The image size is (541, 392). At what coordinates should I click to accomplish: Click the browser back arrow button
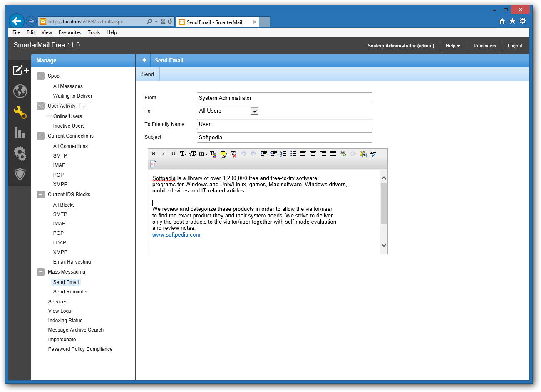[x=17, y=21]
